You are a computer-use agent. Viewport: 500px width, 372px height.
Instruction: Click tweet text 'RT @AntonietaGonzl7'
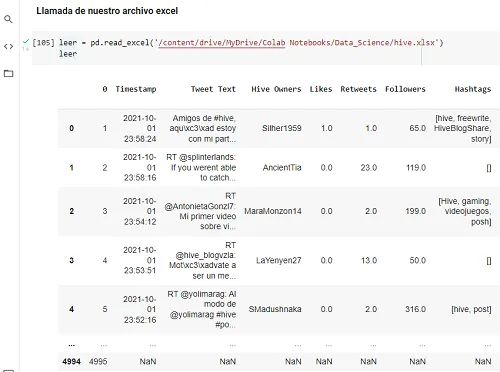point(200,211)
